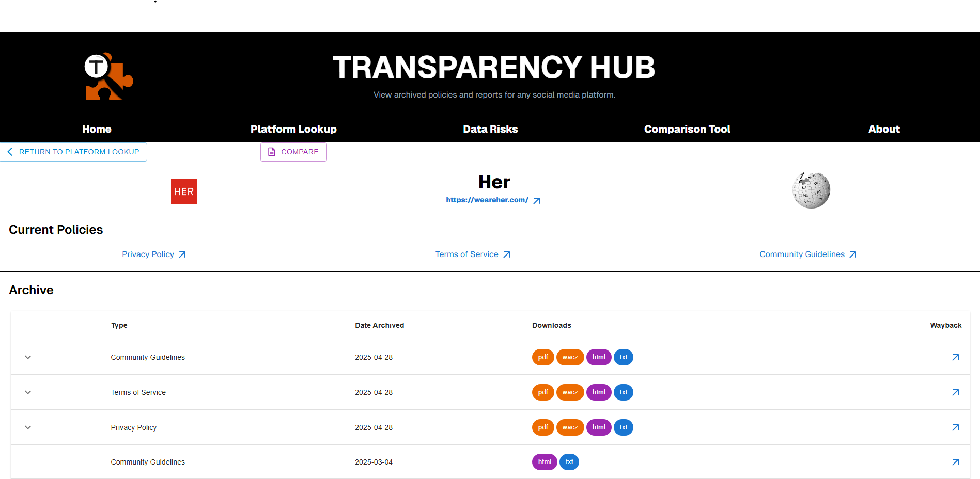Expand the Privacy Policy archive row
This screenshot has height=479, width=980.
click(x=28, y=427)
